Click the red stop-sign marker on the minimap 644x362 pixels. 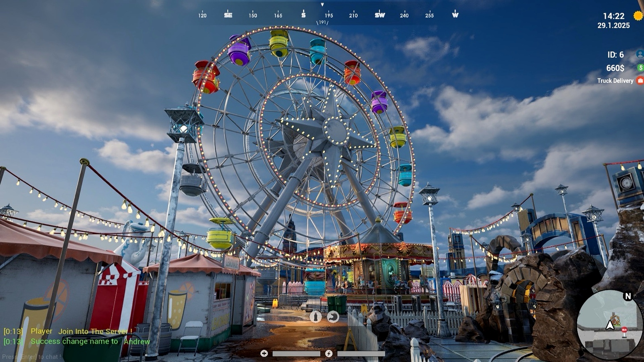(624, 329)
